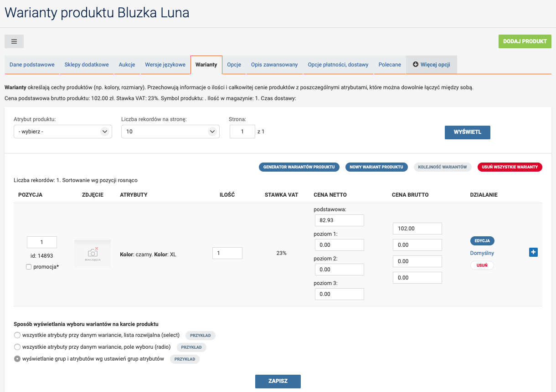Choose display by attribute group settings radio
The height and width of the screenshot is (392, 556).
pyautogui.click(x=17, y=359)
